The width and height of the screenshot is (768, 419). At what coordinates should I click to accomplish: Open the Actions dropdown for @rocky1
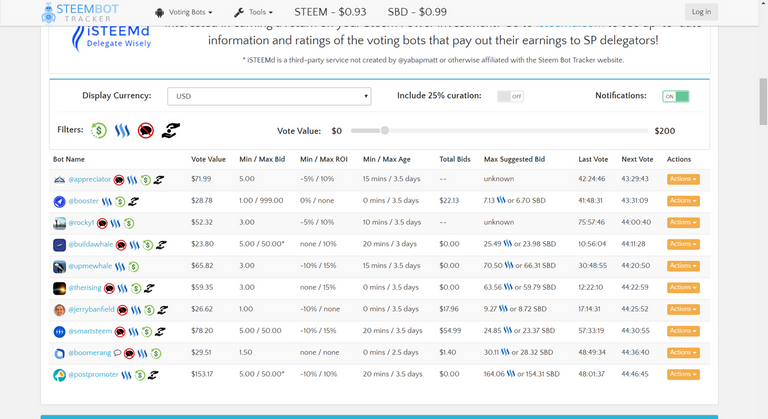pyautogui.click(x=683, y=222)
